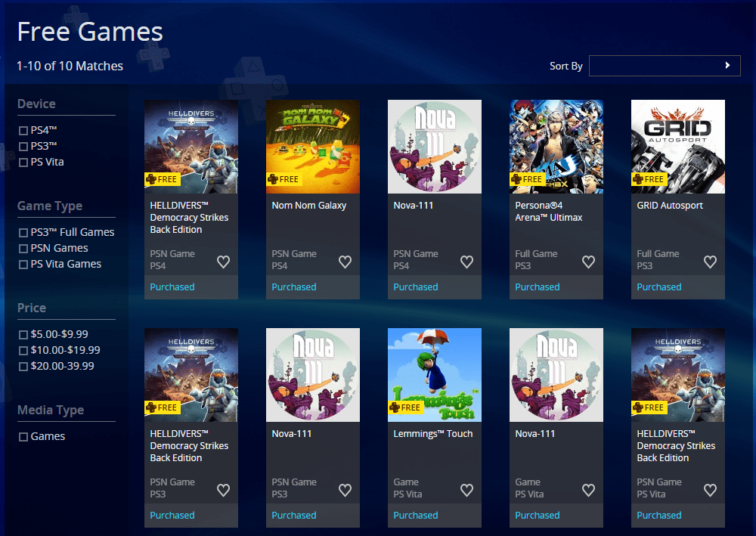The height and width of the screenshot is (536, 756).
Task: Check the Games media type filter
Action: 23,437
